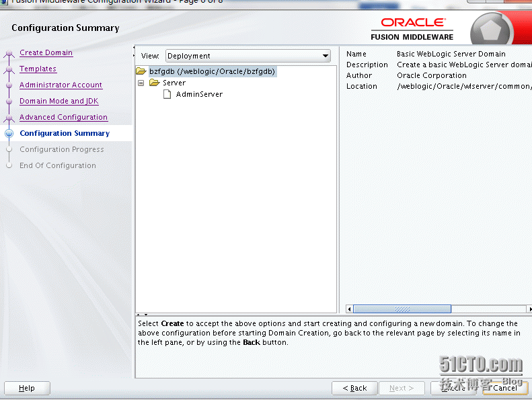
Task: Click the 'Basic WebLogic Server Domain' name value
Action: coord(451,54)
